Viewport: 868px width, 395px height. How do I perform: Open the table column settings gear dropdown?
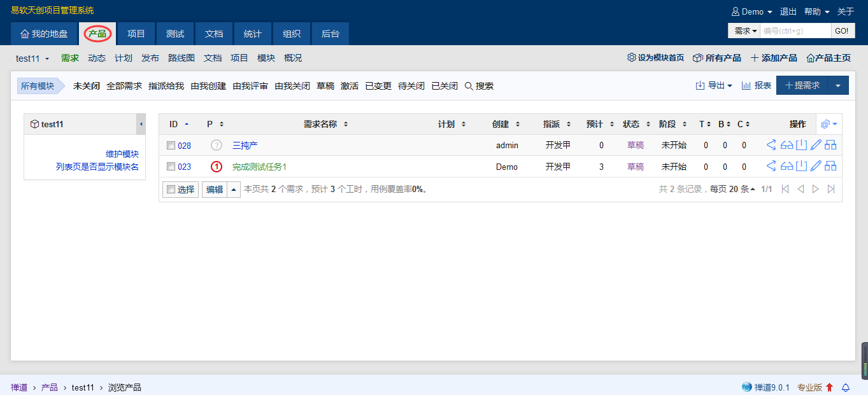pyautogui.click(x=829, y=124)
